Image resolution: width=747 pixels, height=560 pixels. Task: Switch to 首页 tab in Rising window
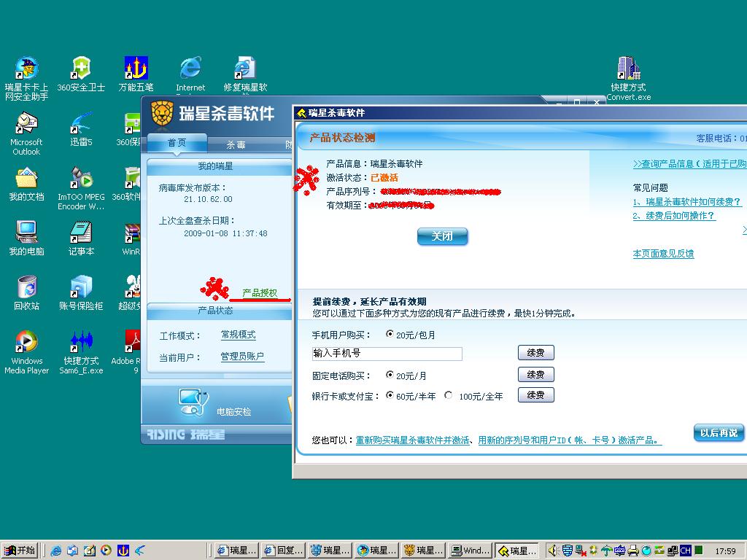coord(177,143)
